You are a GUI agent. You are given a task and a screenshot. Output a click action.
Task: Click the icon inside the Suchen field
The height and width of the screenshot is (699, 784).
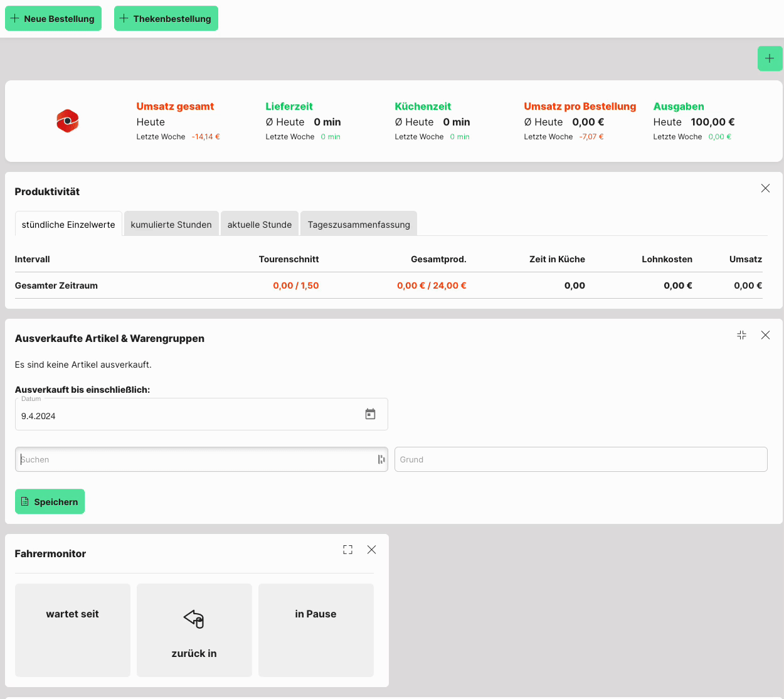(381, 459)
